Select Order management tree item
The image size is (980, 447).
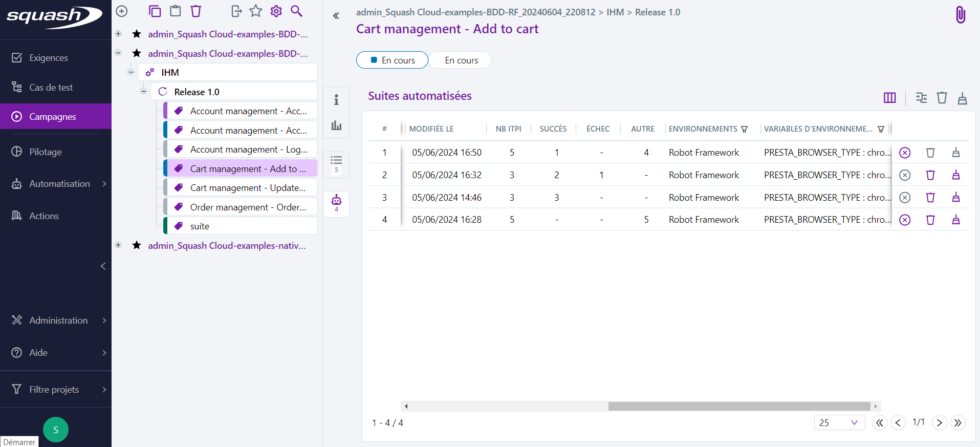(x=248, y=207)
